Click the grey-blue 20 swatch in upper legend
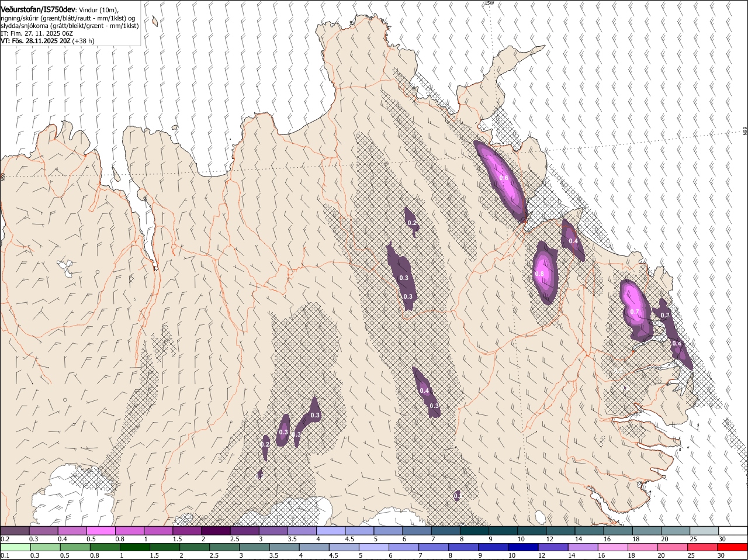The height and width of the screenshot is (560, 748). pyautogui.click(x=675, y=531)
